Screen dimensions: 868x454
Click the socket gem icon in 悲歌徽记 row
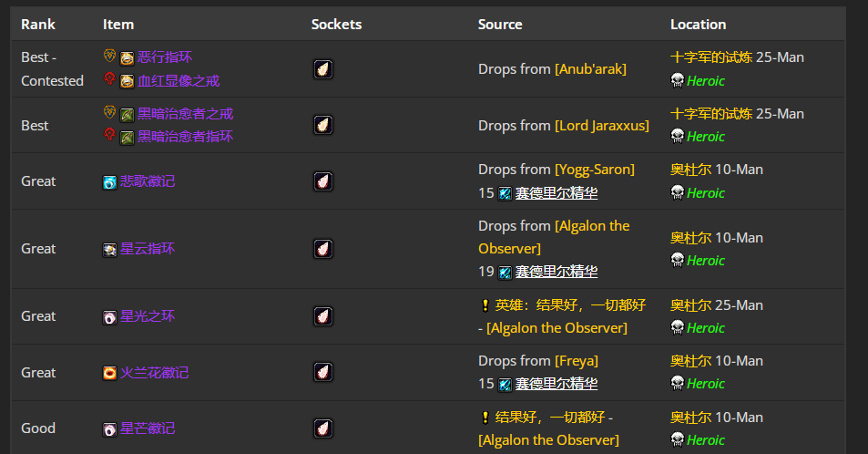point(322,181)
